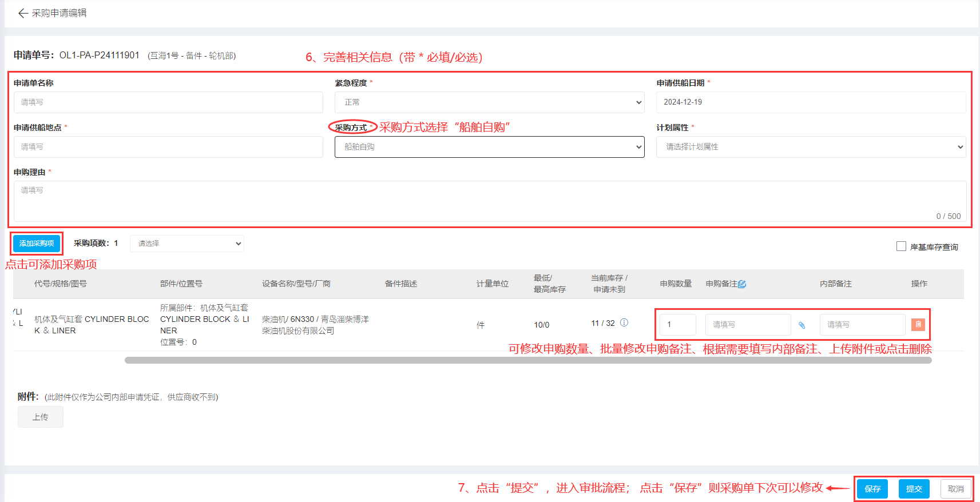
Task: Click into the 申购理由 text area
Action: pos(490,201)
